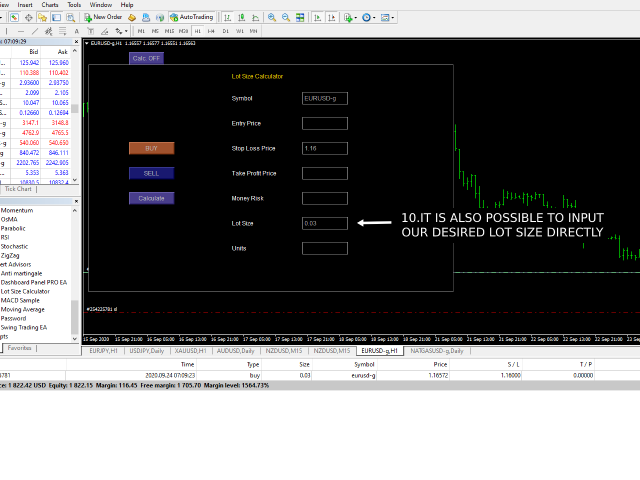Tile chart windows icon
The image size is (640, 480).
(x=300, y=17)
